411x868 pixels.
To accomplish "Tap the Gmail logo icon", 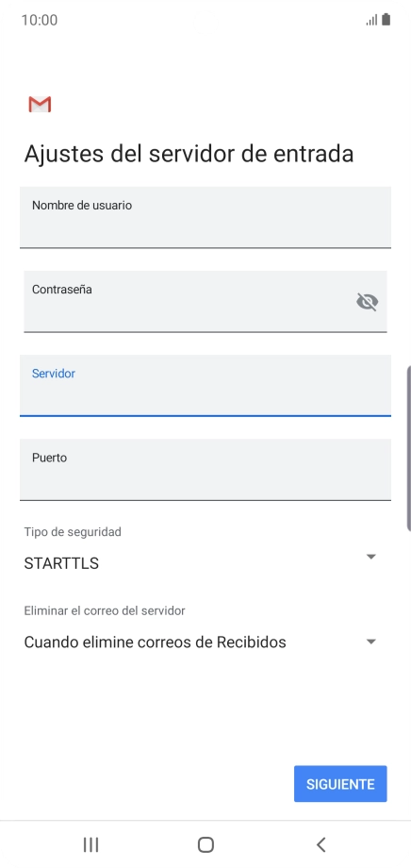I will click(40, 104).
